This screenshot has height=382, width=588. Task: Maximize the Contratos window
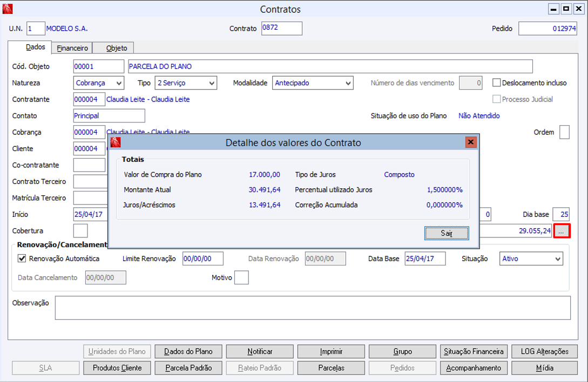pyautogui.click(x=566, y=9)
